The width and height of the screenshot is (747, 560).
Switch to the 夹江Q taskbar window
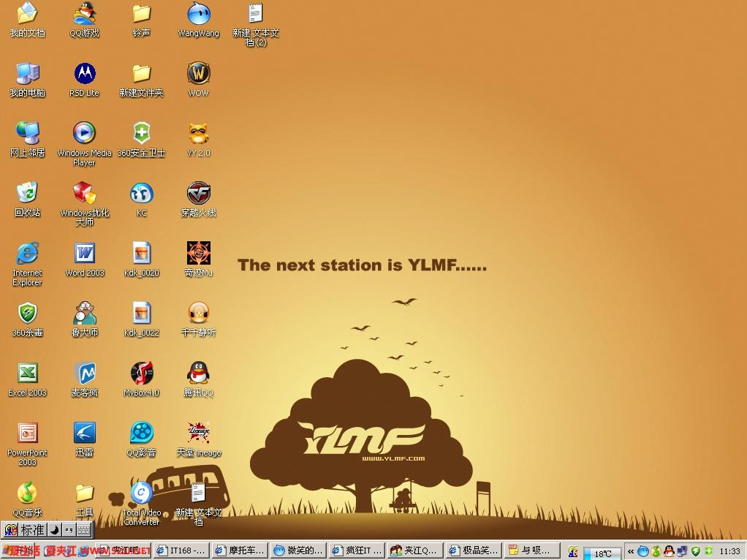point(416,550)
